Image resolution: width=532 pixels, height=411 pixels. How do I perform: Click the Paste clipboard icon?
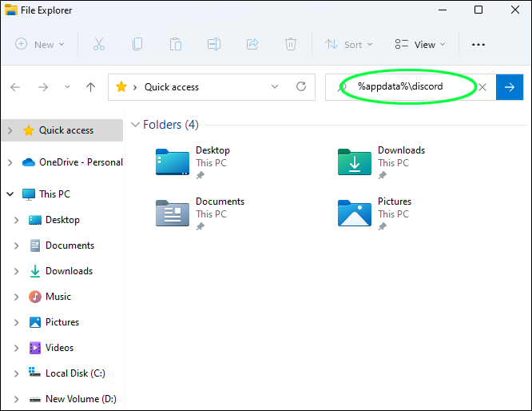(176, 45)
